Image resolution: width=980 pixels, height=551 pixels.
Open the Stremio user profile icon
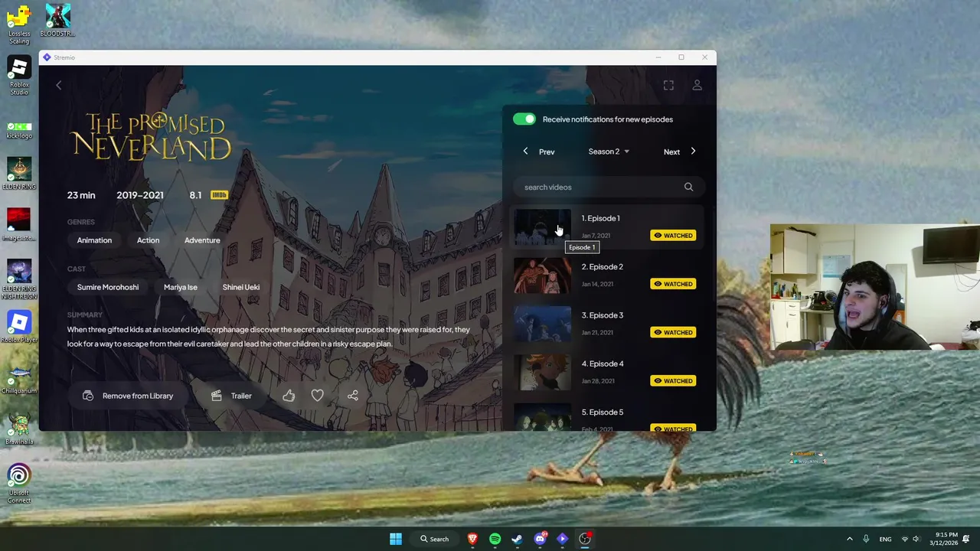pos(697,86)
